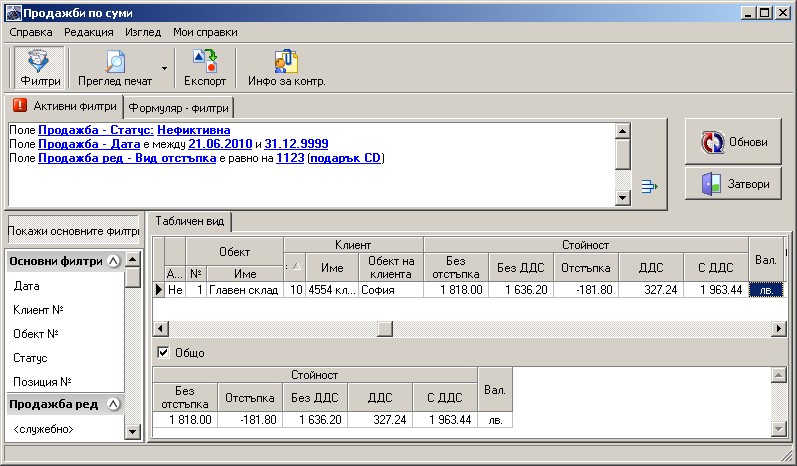Select the <служебно> filter item
The height and width of the screenshot is (466, 797).
point(43,429)
